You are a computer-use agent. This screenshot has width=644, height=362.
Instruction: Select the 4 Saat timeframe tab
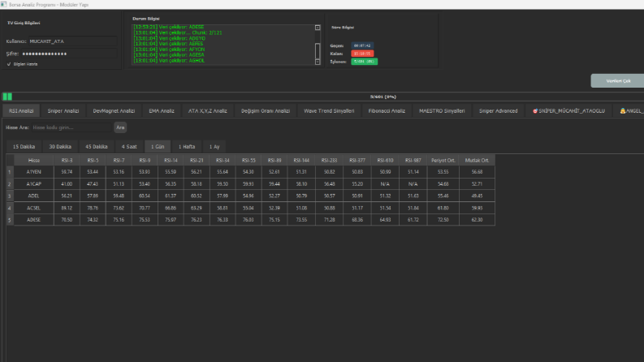click(x=129, y=147)
